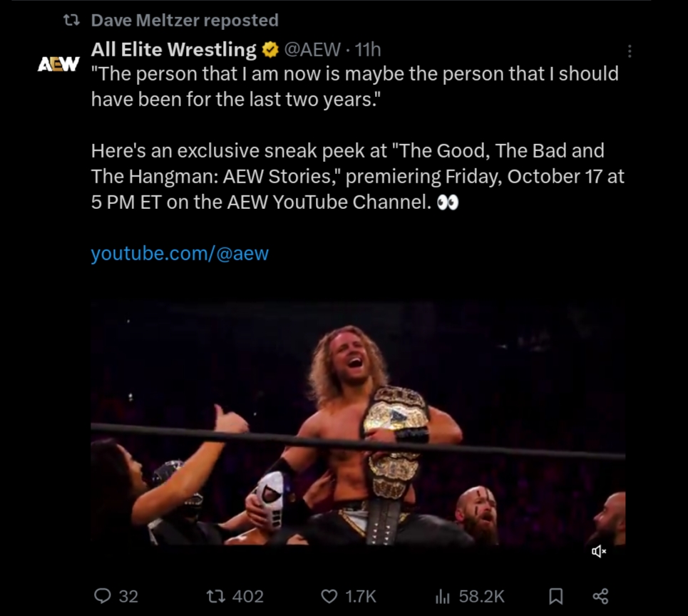Open the More options three-dot menu
The height and width of the screenshot is (616, 688).
[x=629, y=51]
